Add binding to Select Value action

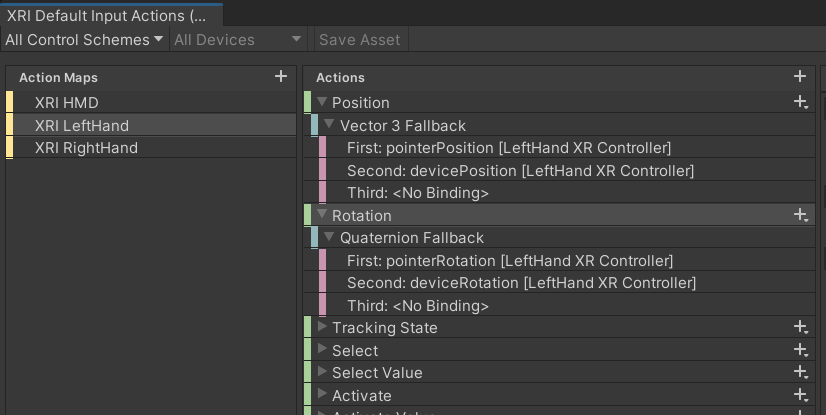800,373
